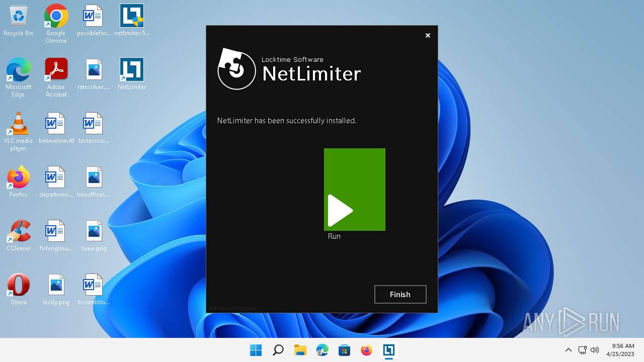Select the Opera desktop shortcut
644x362 pixels.
click(19, 290)
